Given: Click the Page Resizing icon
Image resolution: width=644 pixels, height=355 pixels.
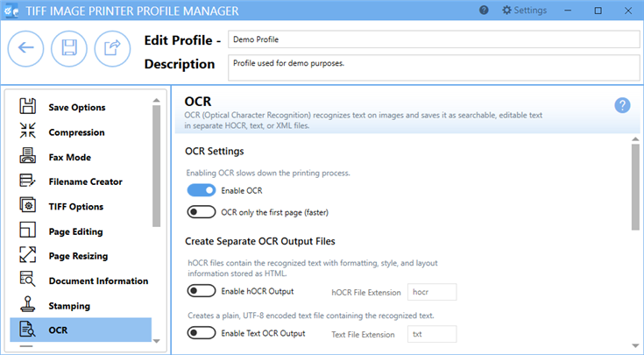Looking at the screenshot, I should coord(27,255).
